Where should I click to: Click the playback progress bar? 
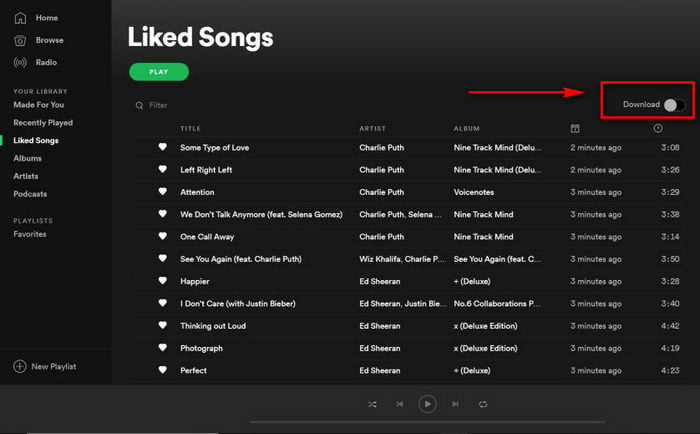pyautogui.click(x=427, y=422)
